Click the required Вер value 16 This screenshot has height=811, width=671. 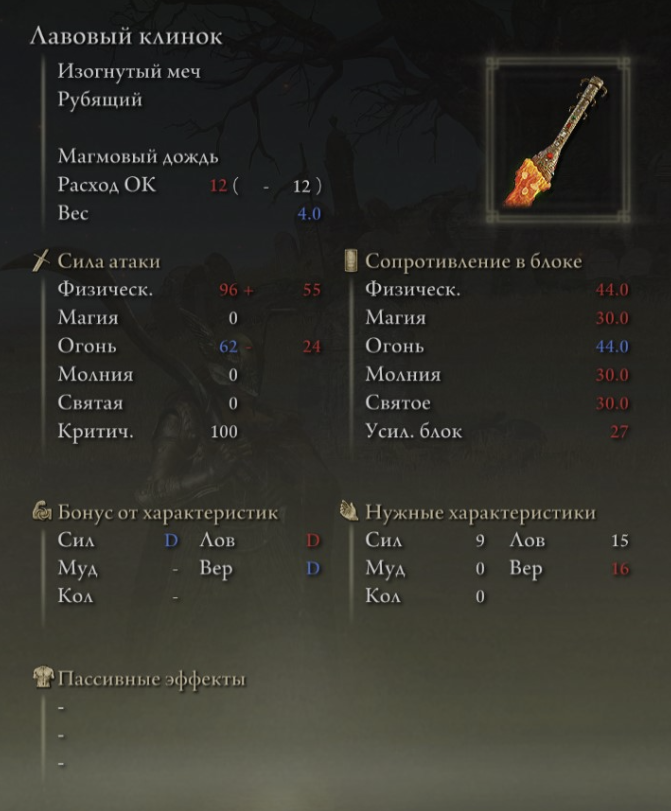(620, 569)
